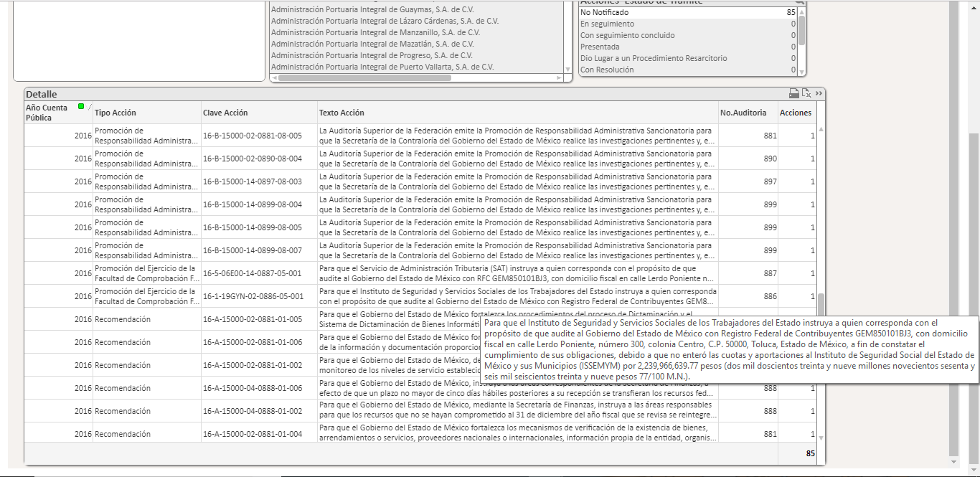
Task: Click audit number 887 cell
Action: pyautogui.click(x=748, y=273)
